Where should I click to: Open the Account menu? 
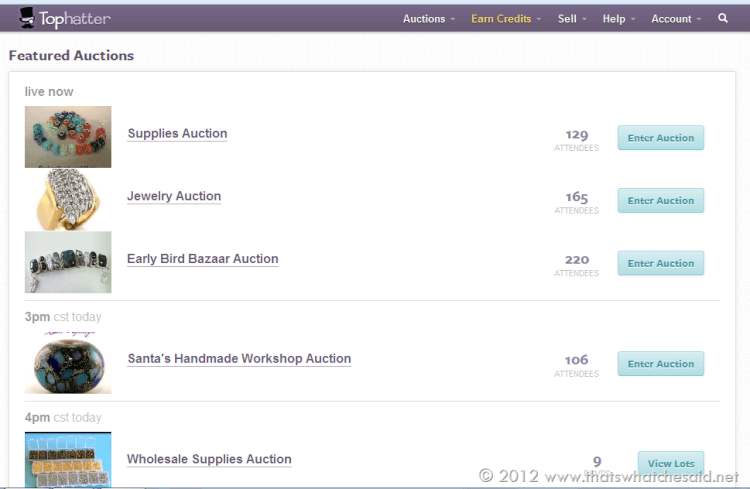coord(676,19)
